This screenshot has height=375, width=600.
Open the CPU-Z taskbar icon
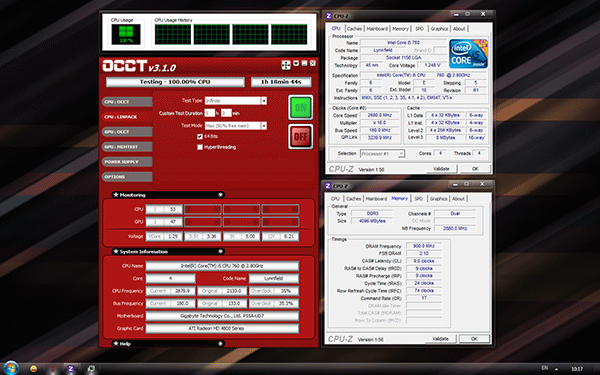[x=70, y=368]
